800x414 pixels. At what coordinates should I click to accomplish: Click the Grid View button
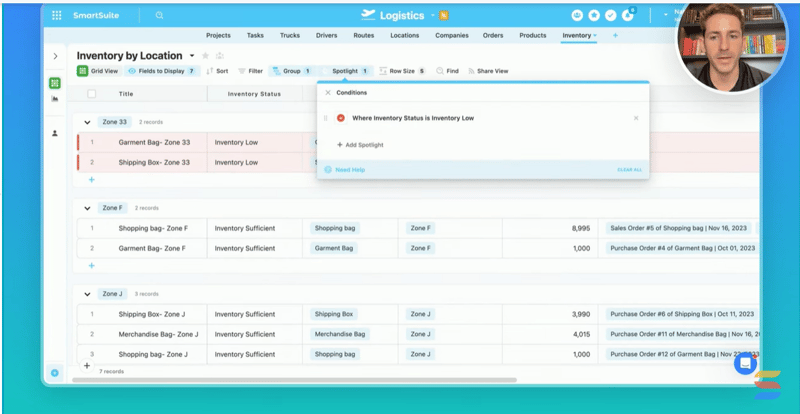pos(97,71)
